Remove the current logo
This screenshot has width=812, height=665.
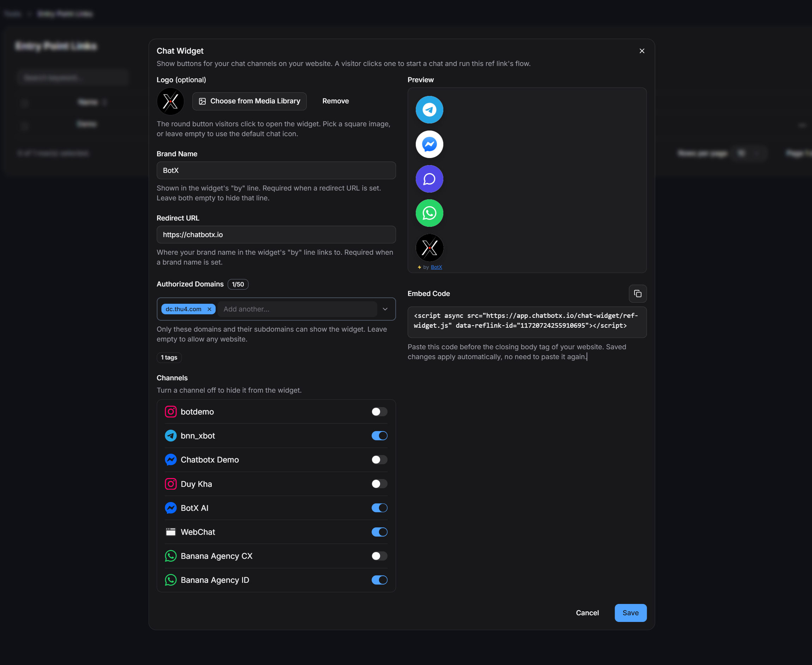click(335, 101)
